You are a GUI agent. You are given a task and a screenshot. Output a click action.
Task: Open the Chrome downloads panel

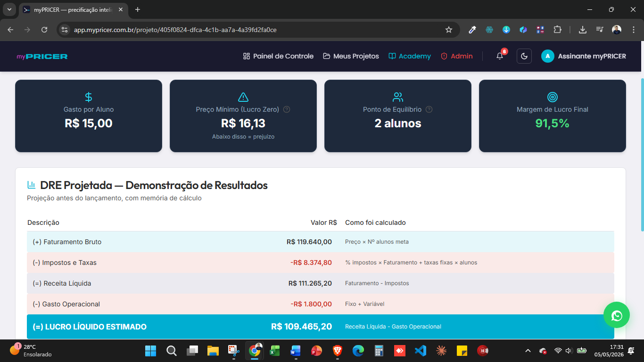click(x=583, y=30)
